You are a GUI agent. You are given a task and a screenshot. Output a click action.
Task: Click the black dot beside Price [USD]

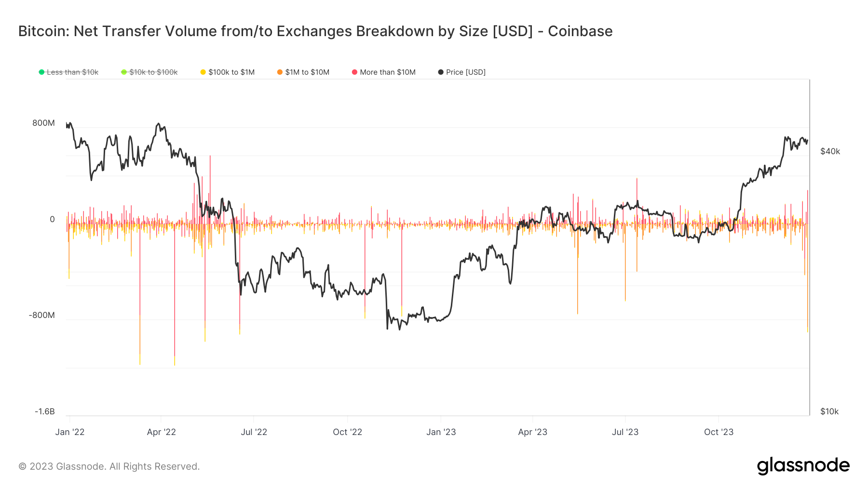441,72
